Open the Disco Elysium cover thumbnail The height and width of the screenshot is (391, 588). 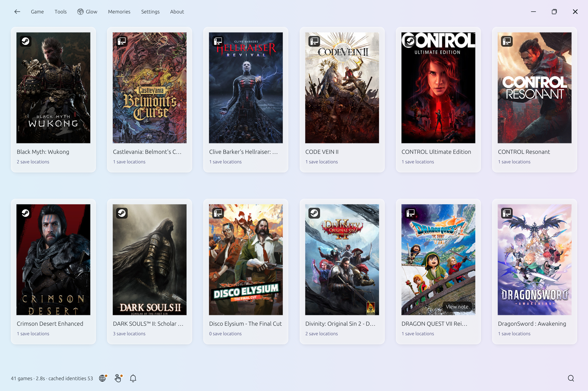(x=246, y=260)
